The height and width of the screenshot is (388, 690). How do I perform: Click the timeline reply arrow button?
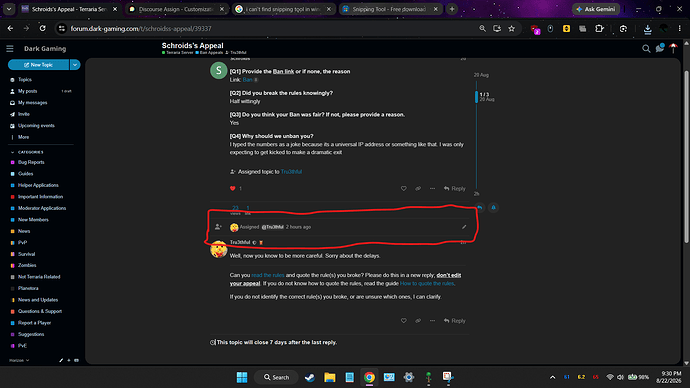[480, 208]
